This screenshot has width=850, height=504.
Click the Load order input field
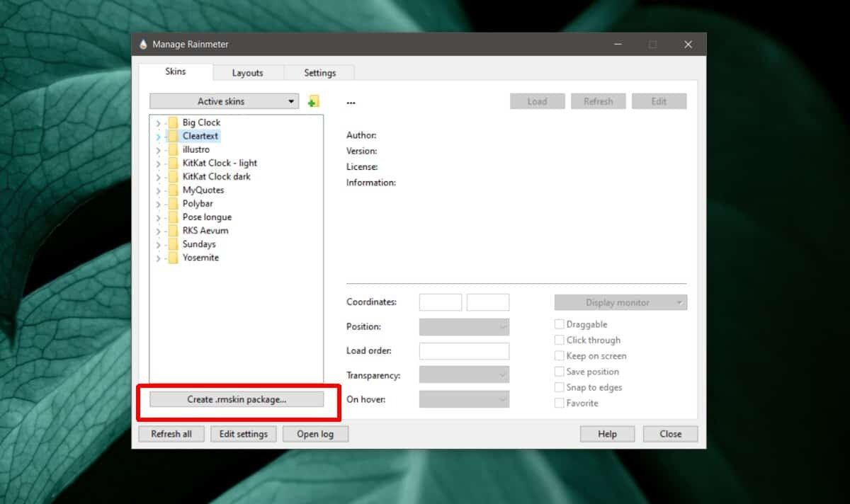464,351
